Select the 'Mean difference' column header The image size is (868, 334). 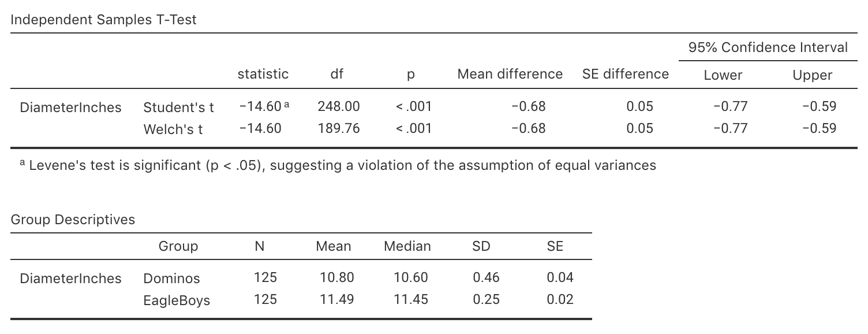pos(510,74)
